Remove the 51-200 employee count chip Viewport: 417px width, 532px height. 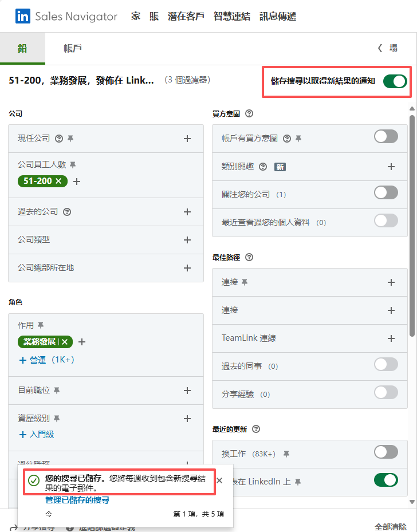[x=58, y=181]
